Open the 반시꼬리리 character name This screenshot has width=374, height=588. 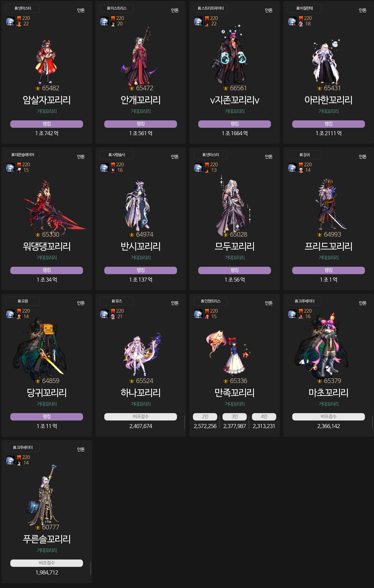coord(140,246)
